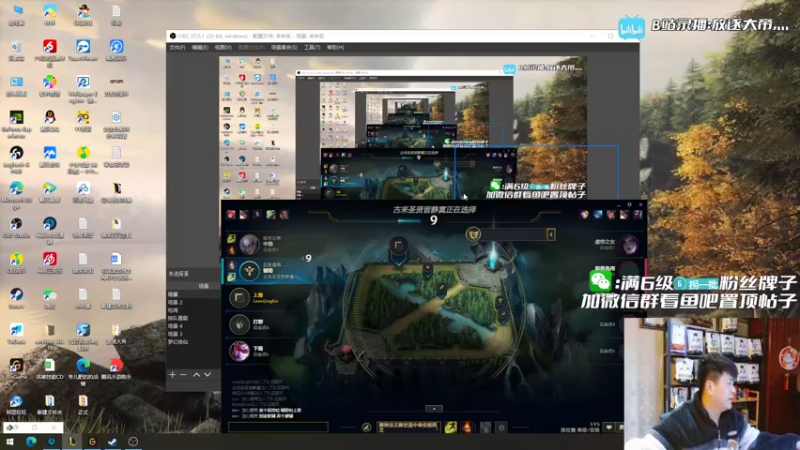Select the mid lane position on map
The width and height of the screenshot is (800, 450).
point(441,289)
